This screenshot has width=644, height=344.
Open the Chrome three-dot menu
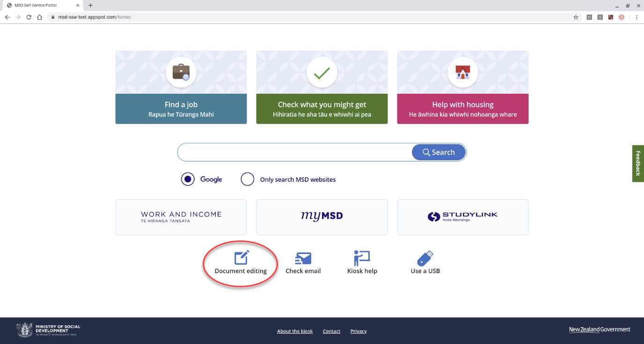[637, 17]
